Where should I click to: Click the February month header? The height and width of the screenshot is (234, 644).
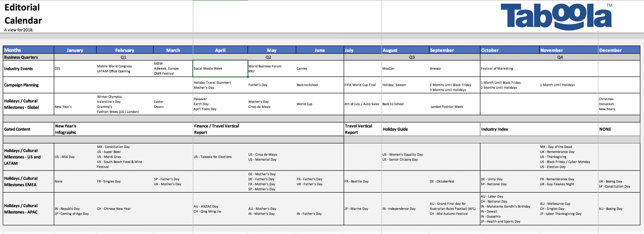125,50
